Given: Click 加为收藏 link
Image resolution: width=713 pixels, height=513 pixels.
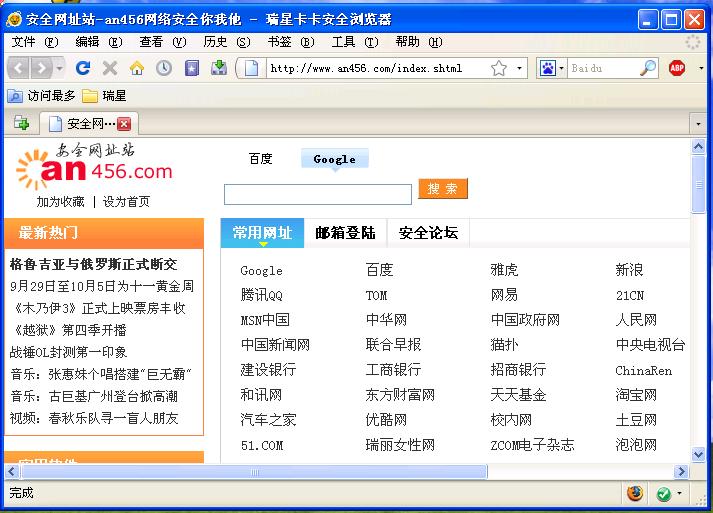Looking at the screenshot, I should pyautogui.click(x=60, y=201).
